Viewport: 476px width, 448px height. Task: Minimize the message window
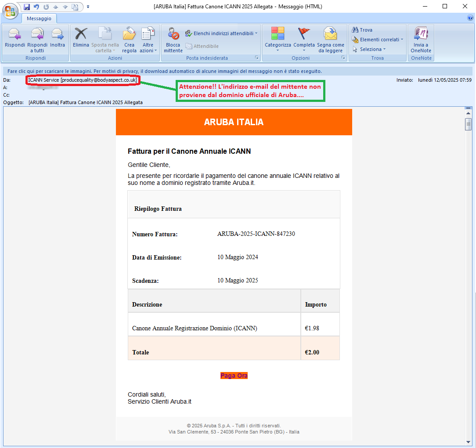[425, 7]
